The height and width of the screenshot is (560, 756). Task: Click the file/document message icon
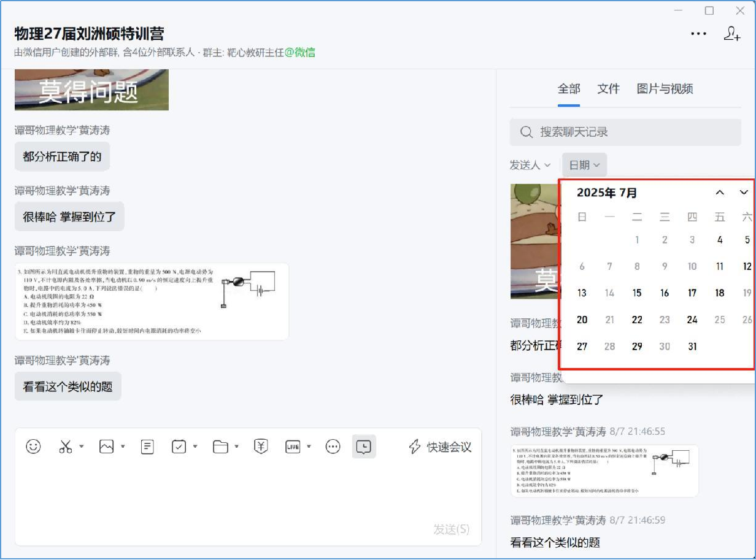point(147,447)
